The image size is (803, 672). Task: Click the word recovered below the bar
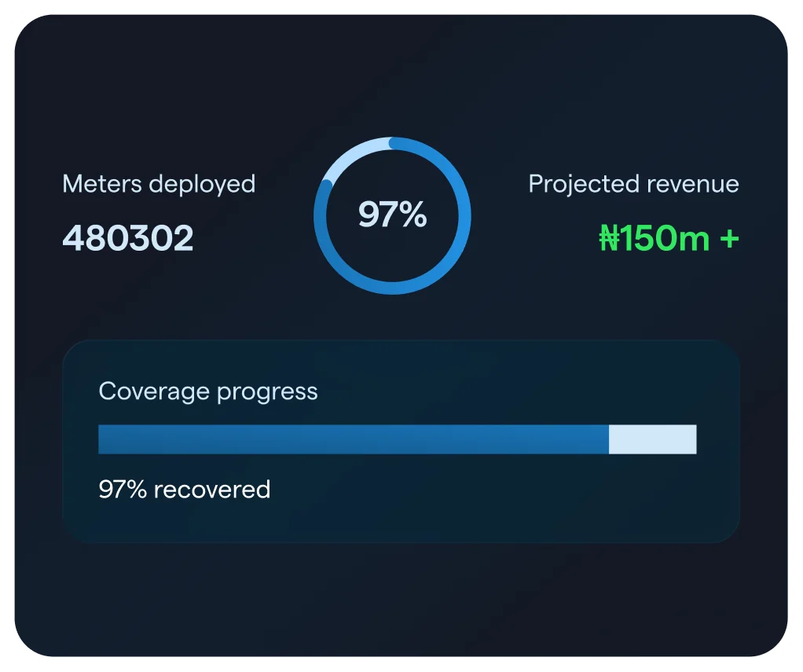pos(212,490)
